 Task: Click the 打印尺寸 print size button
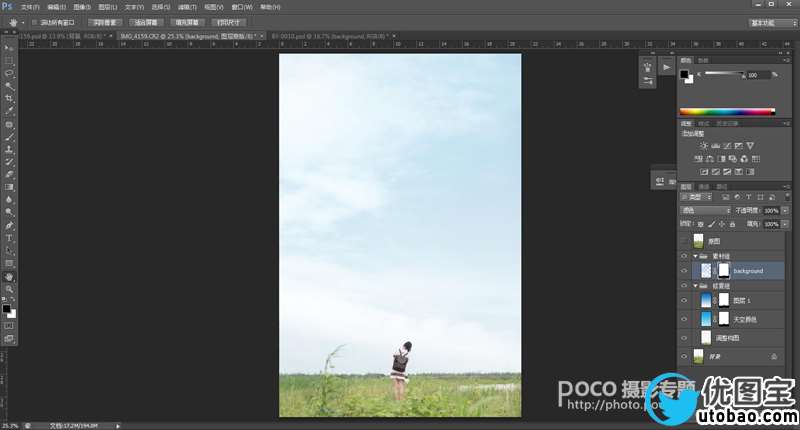coord(228,22)
